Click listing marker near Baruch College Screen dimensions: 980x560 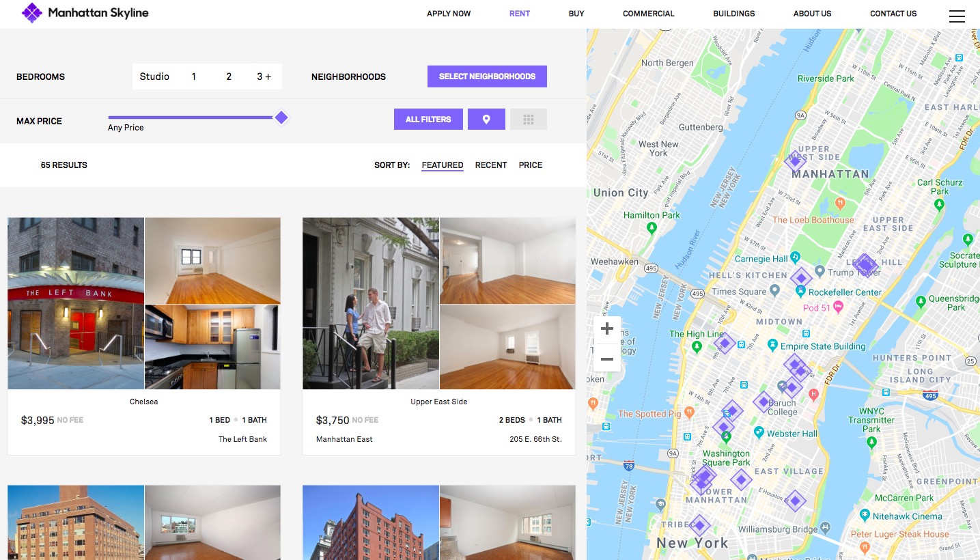tap(763, 402)
